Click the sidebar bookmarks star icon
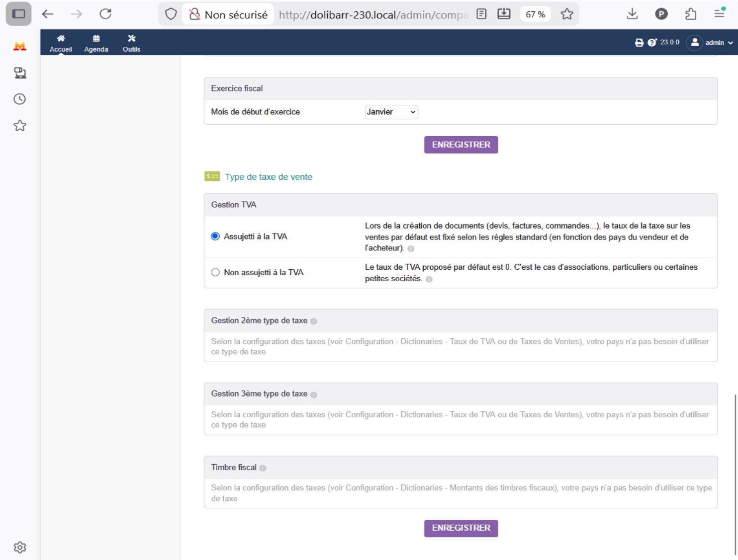The width and height of the screenshot is (738, 560). [19, 125]
